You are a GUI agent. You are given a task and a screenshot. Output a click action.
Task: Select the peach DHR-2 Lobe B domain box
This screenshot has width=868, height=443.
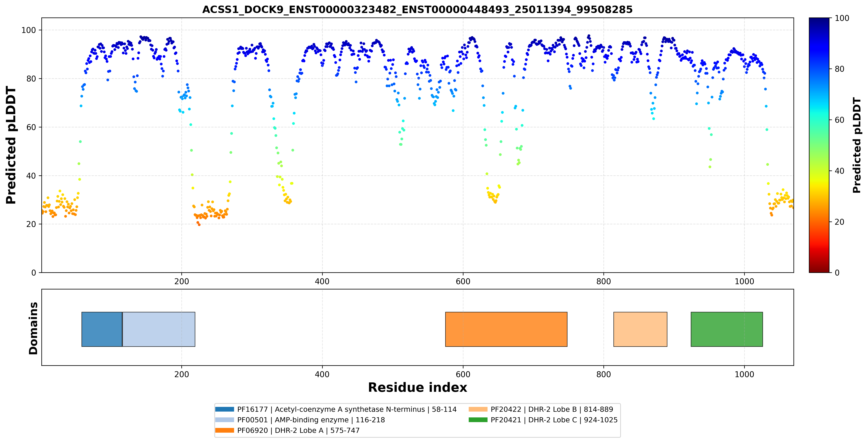640,329
